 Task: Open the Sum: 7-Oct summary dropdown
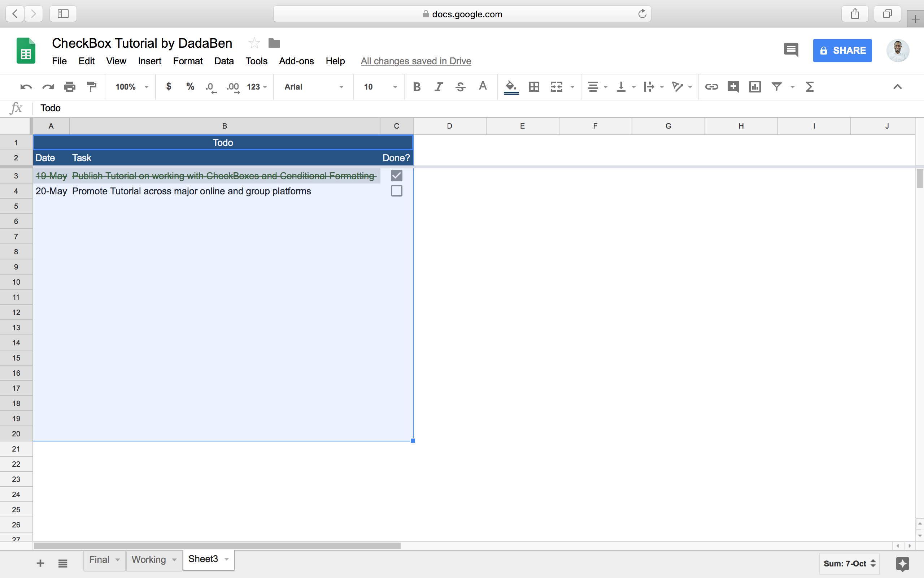(x=849, y=564)
